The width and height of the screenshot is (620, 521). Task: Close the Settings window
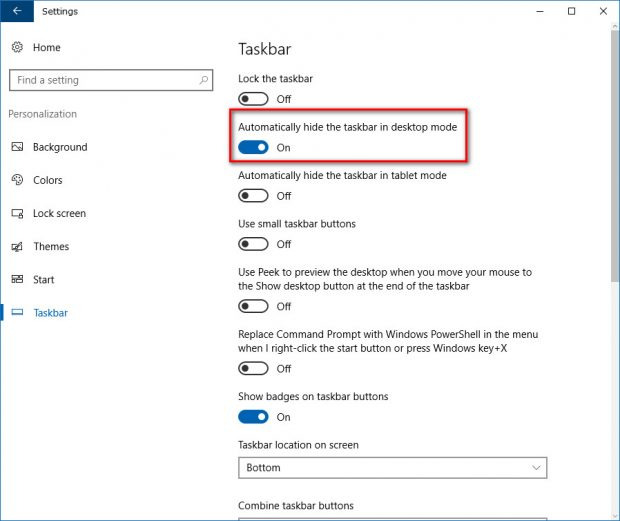tap(603, 11)
